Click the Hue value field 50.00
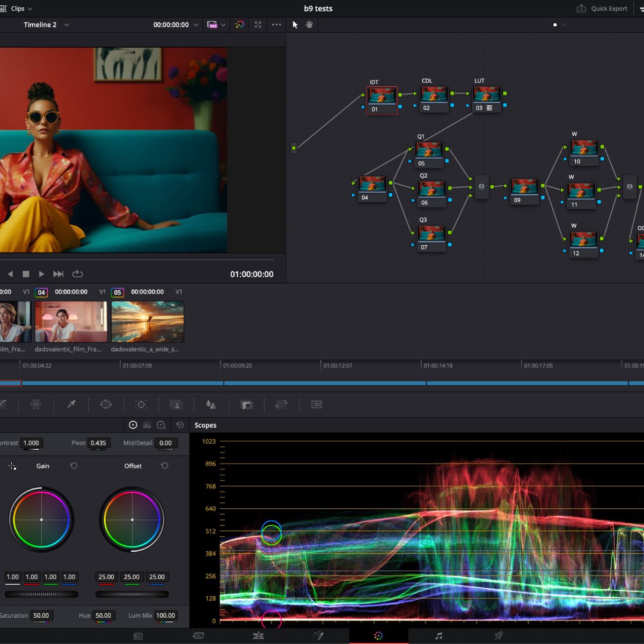The image size is (644, 644). click(103, 616)
